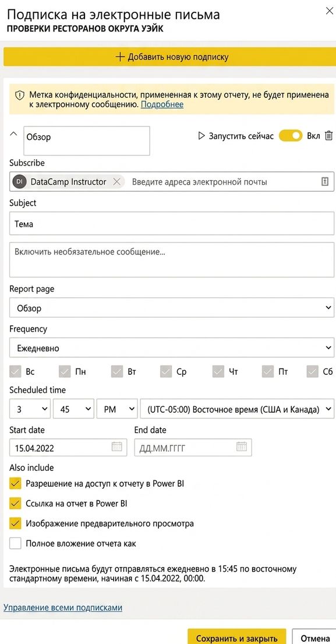Click the address book icon in Subscribe field

(324, 181)
